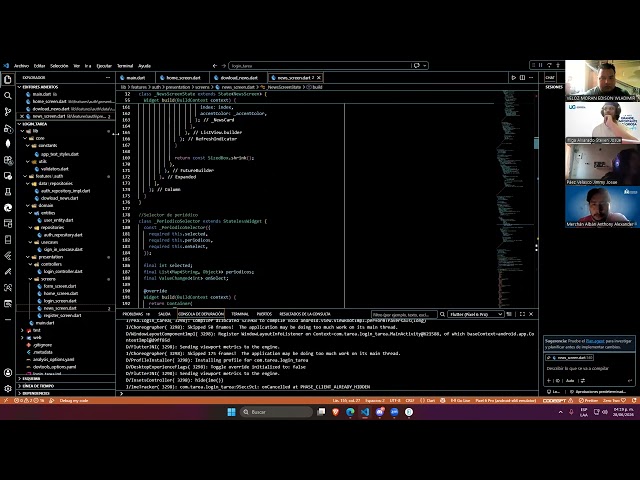Click the Dart language mode in status bar
Screen dimensions: 640x480
click(431, 401)
